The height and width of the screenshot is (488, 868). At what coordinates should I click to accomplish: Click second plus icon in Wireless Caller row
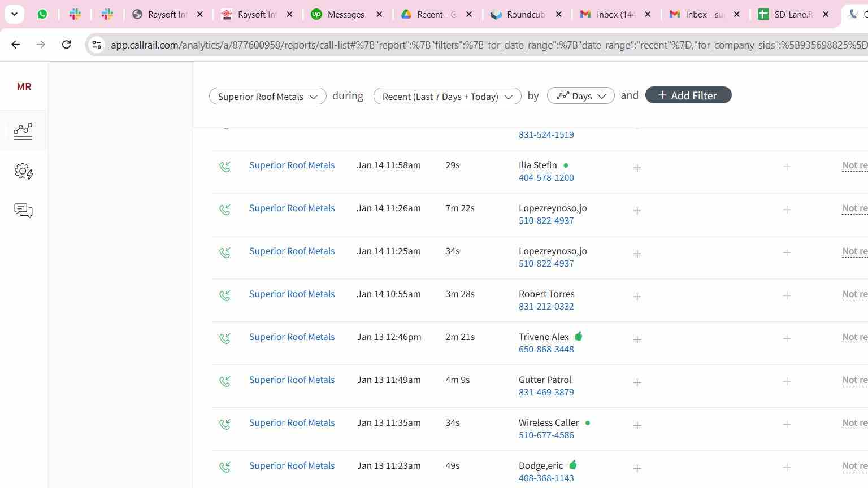787,424
